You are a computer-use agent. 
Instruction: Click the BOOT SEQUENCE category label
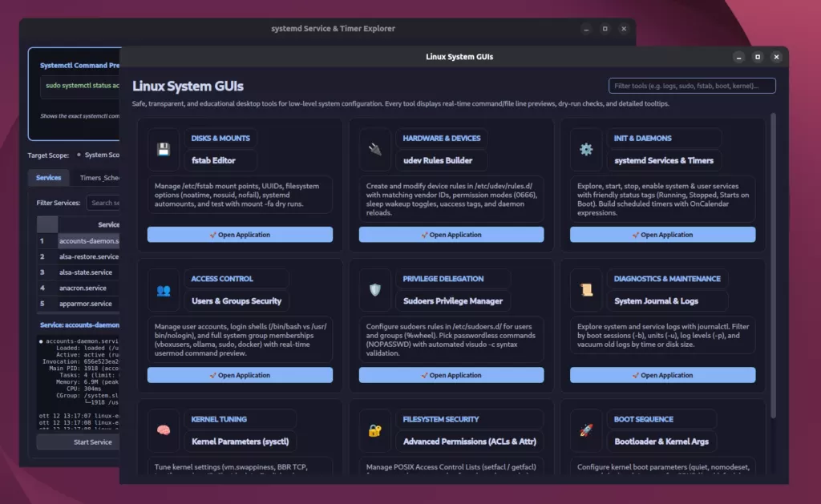click(x=644, y=420)
